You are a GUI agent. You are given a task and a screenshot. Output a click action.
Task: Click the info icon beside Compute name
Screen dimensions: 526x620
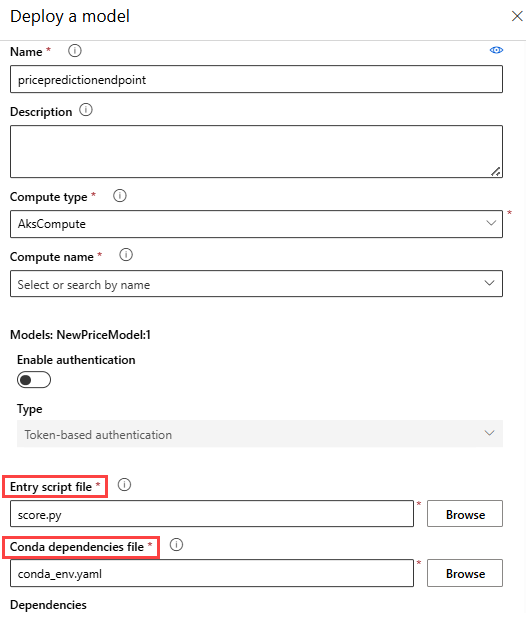[x=126, y=255]
